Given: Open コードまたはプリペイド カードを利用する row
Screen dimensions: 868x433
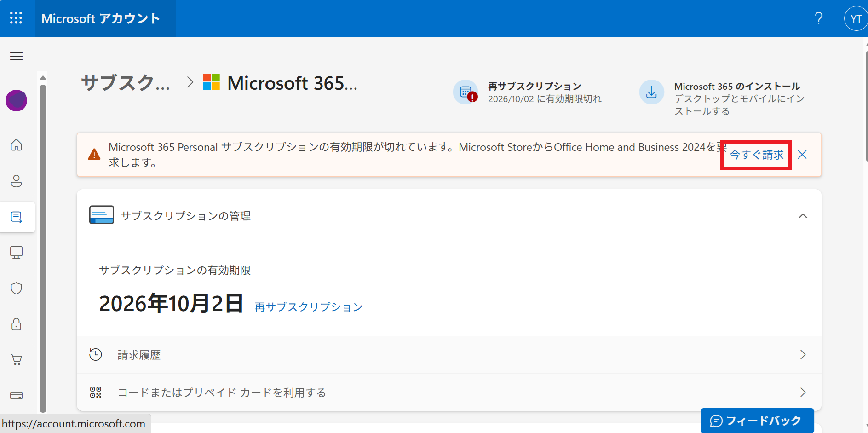Looking at the screenshot, I should point(449,393).
